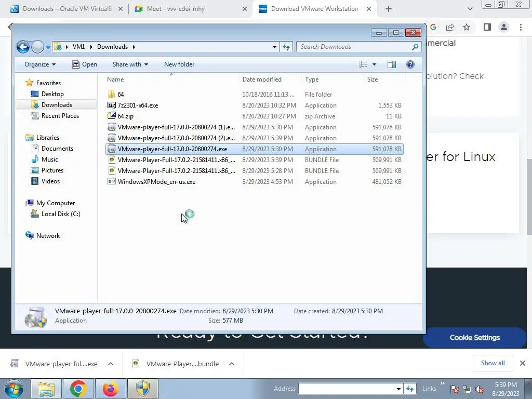Toggle the Chrome side panel icon

click(487, 27)
